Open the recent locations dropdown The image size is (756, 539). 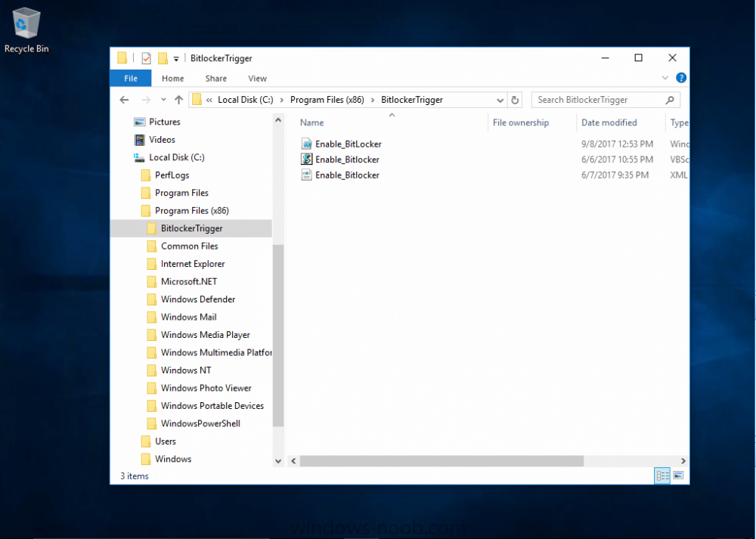(x=163, y=100)
